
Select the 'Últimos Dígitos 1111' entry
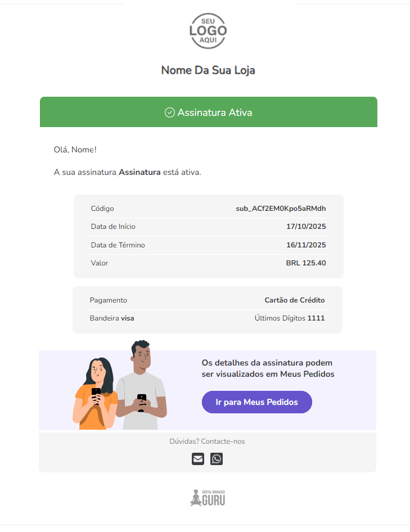tap(290, 318)
